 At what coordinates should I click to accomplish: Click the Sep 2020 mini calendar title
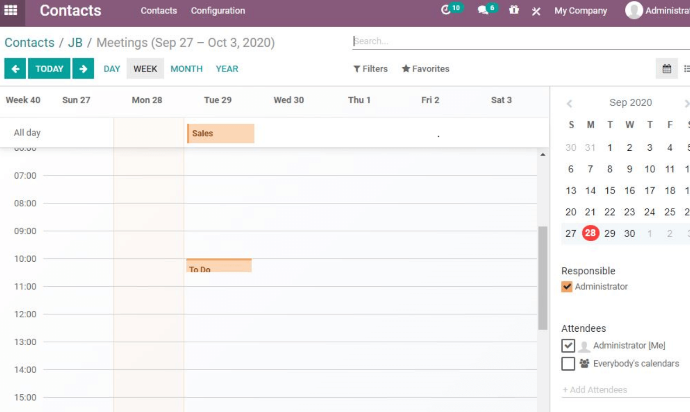coord(630,103)
